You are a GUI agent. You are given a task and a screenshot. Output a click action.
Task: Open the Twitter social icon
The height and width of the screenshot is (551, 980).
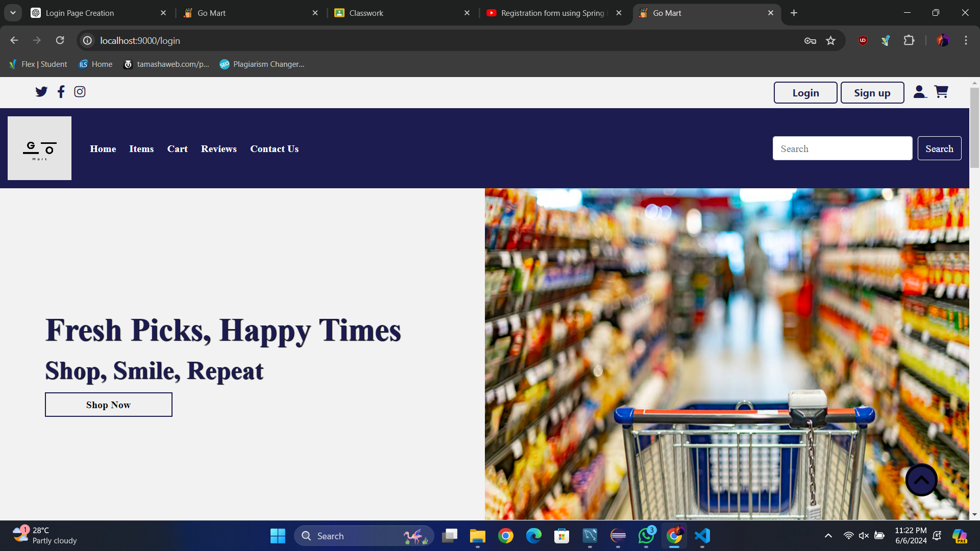(x=41, y=92)
